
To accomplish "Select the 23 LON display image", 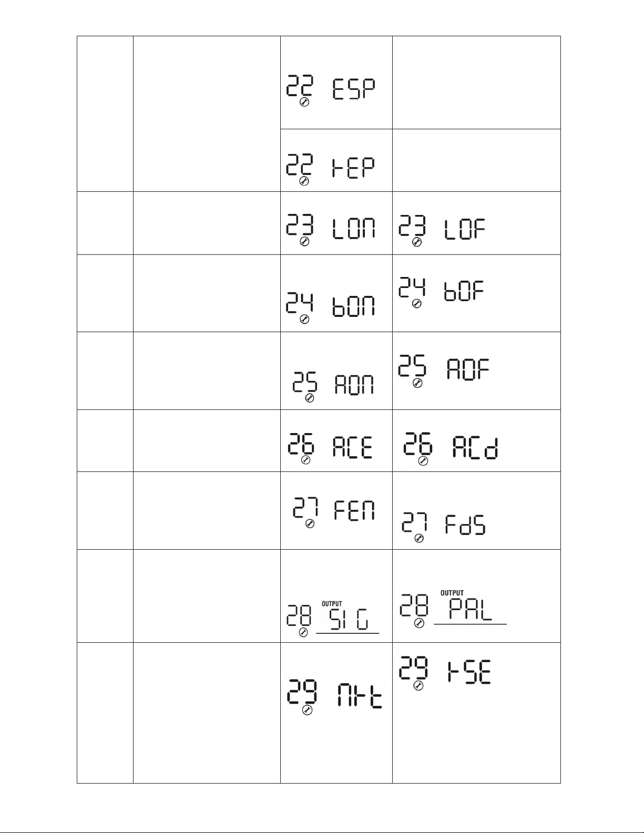I will [331, 232].
